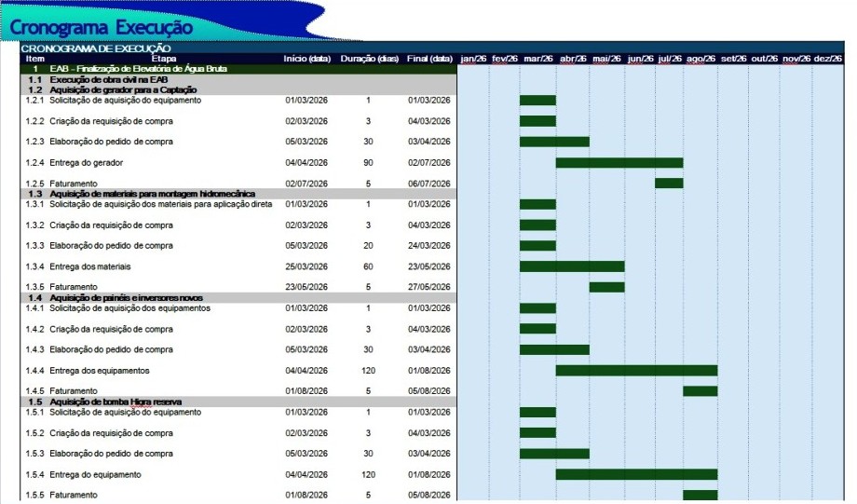
Task: Select the Gantt bar for Entrega dos materiais
Action: [571, 266]
